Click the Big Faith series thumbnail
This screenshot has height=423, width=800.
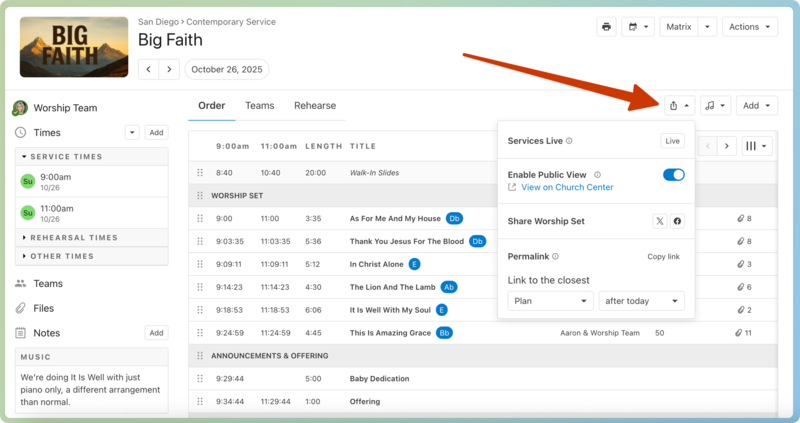pos(74,47)
